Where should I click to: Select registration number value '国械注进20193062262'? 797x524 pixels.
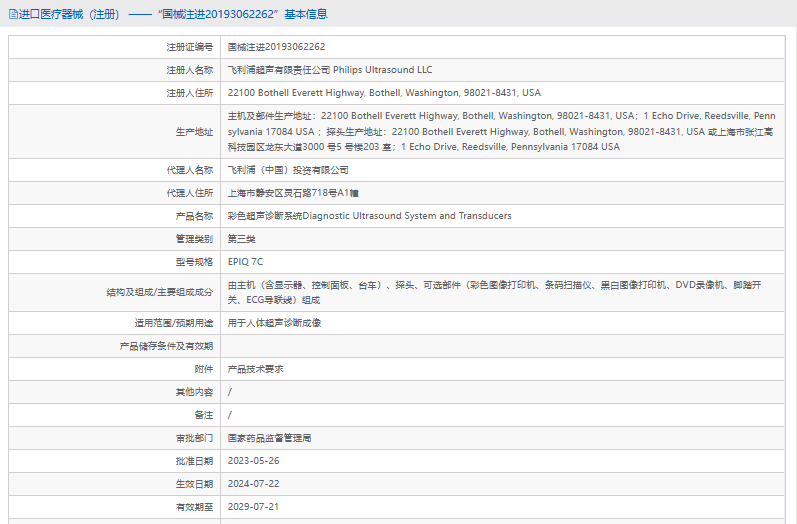click(x=276, y=47)
